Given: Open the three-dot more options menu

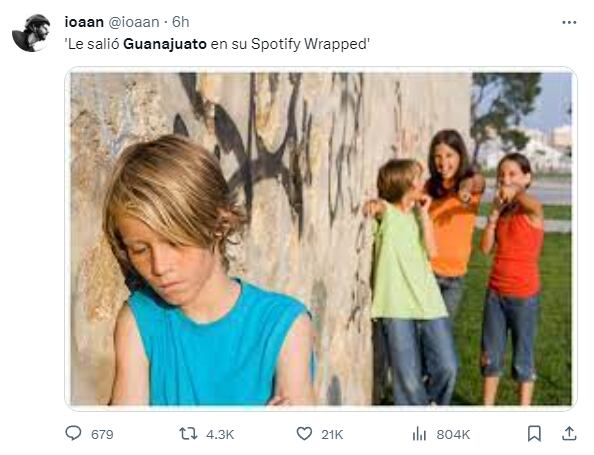Looking at the screenshot, I should coord(569,23).
